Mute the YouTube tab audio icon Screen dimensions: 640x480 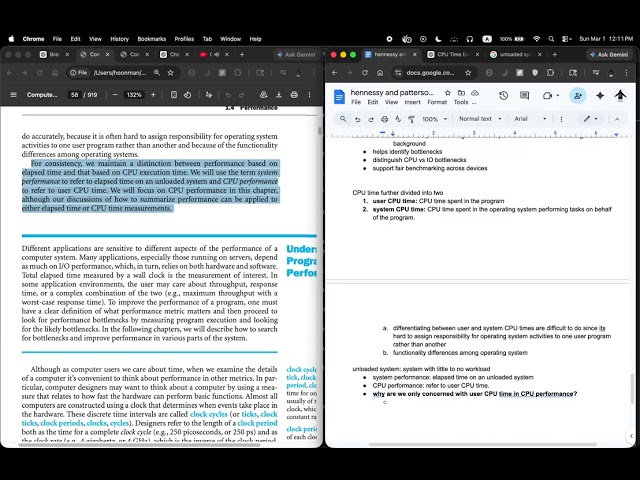216,54
